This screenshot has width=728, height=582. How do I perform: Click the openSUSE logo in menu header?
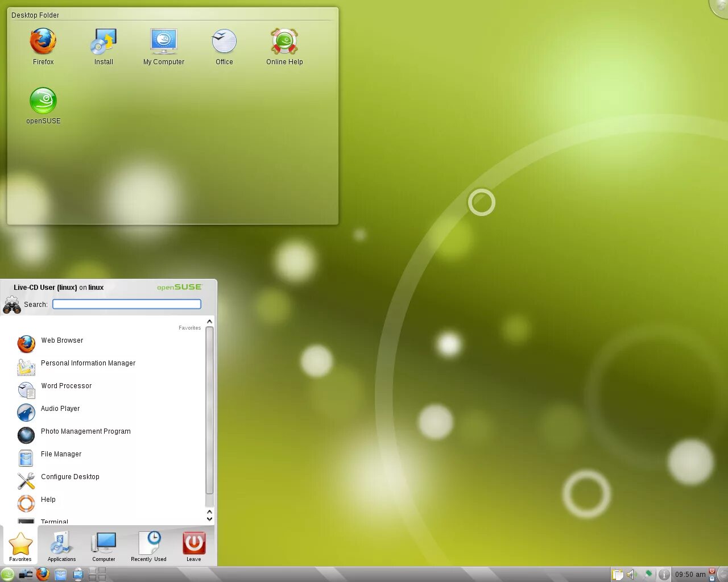click(179, 287)
